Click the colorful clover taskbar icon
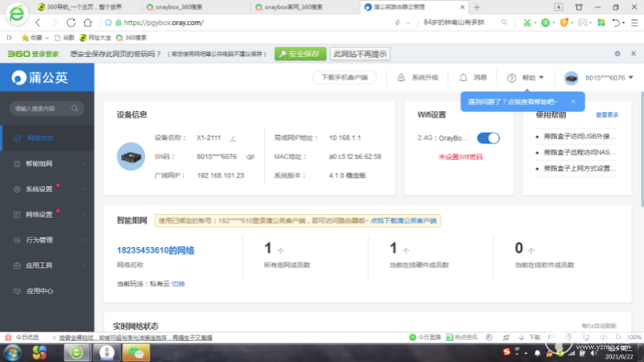Image resolution: width=644 pixels, height=362 pixels. tap(39, 352)
